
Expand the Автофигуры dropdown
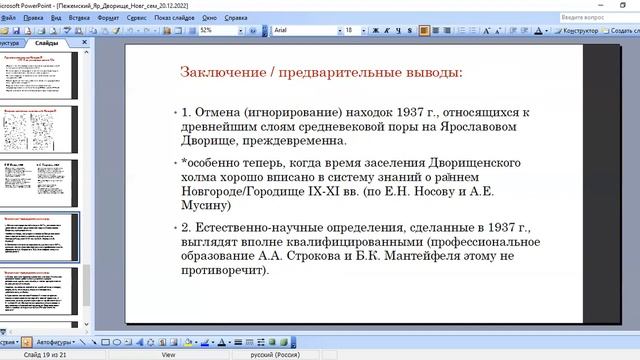pyautogui.click(x=56, y=342)
